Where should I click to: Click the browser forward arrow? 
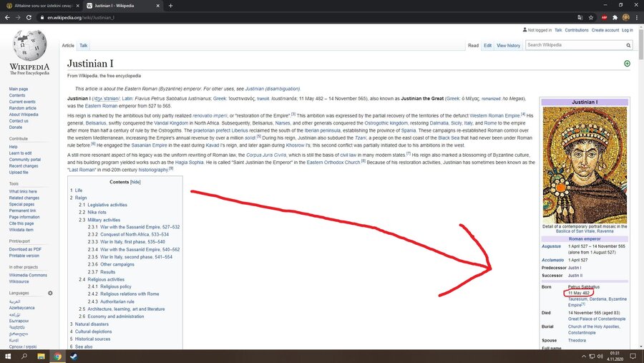18,18
